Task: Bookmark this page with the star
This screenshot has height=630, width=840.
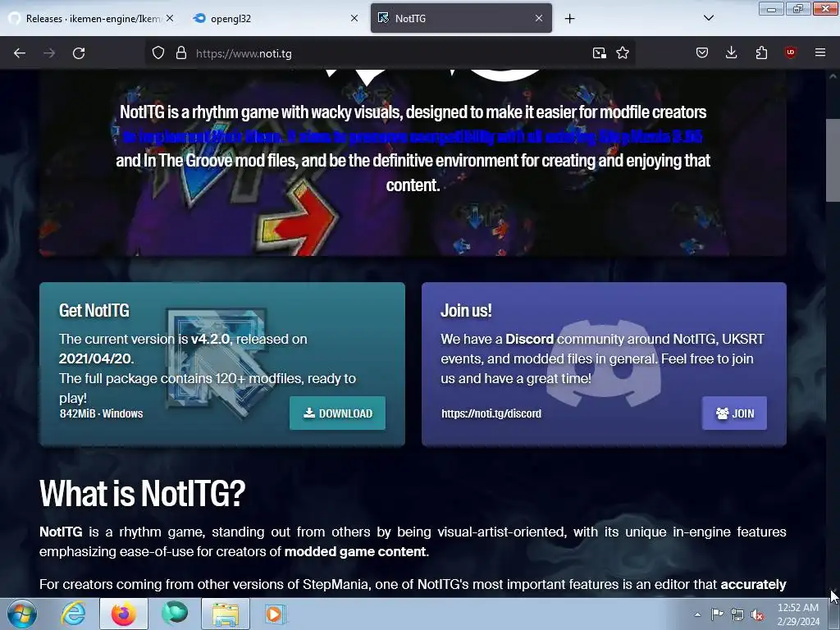Action: 623,53
